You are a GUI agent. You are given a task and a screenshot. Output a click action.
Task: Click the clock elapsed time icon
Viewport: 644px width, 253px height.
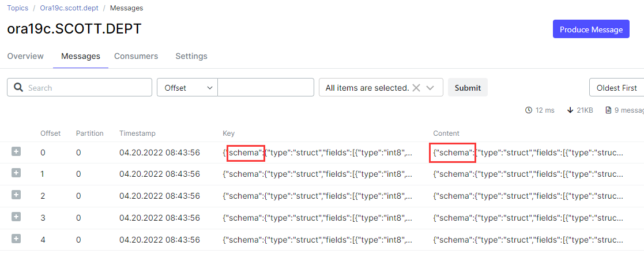pos(529,110)
